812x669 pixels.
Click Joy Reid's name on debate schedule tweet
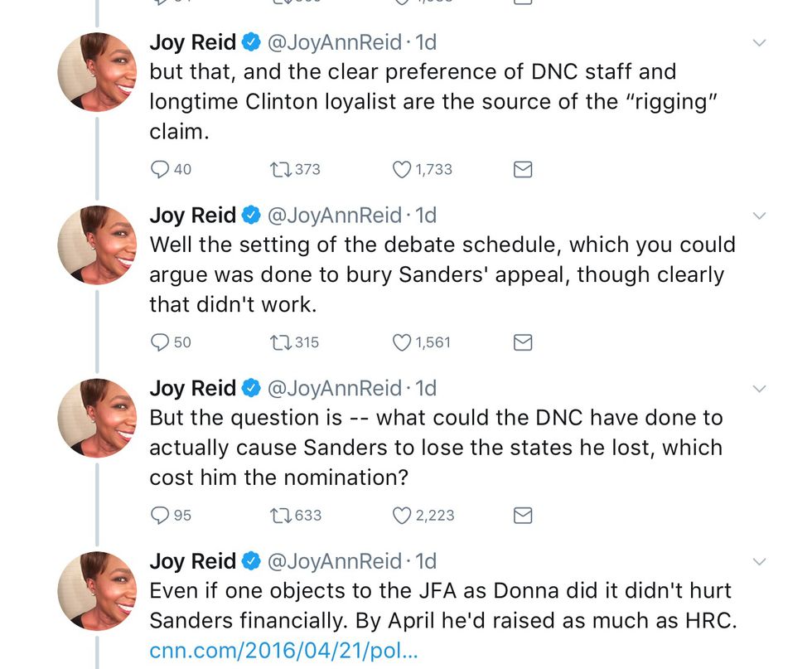[x=192, y=216]
